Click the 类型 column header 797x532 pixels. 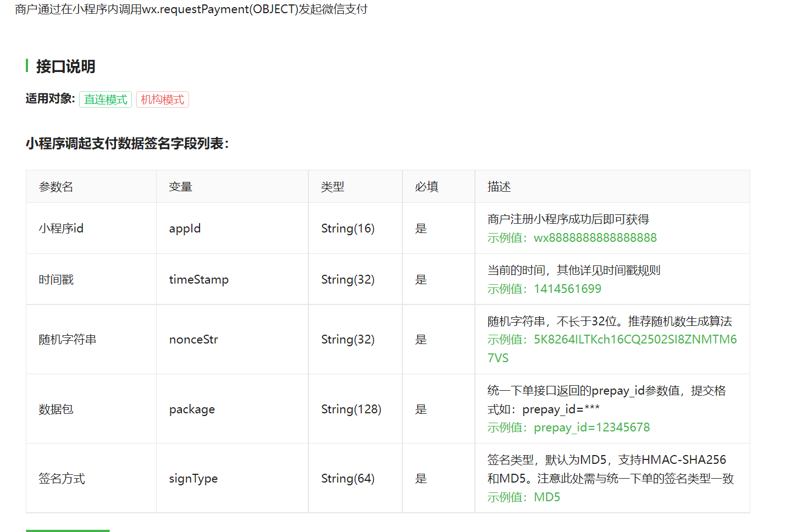(x=333, y=186)
